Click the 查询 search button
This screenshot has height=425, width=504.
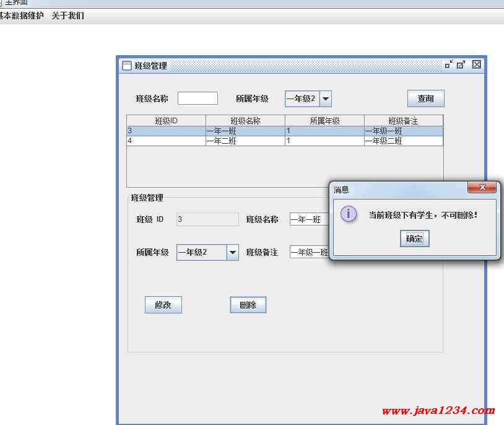coord(425,99)
